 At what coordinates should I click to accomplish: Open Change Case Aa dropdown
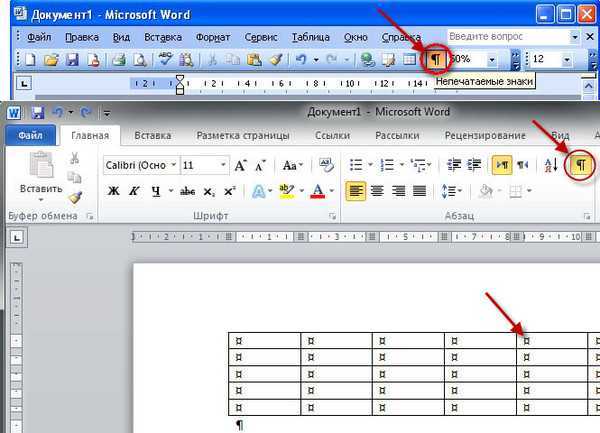[x=293, y=165]
